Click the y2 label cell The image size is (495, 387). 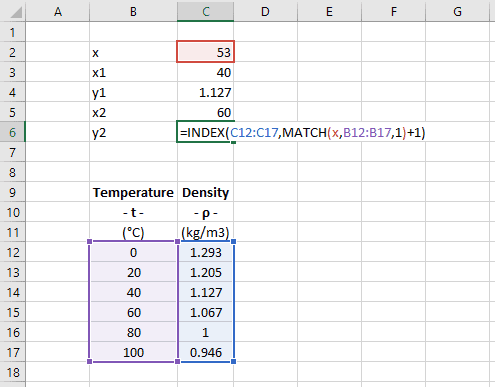point(133,132)
